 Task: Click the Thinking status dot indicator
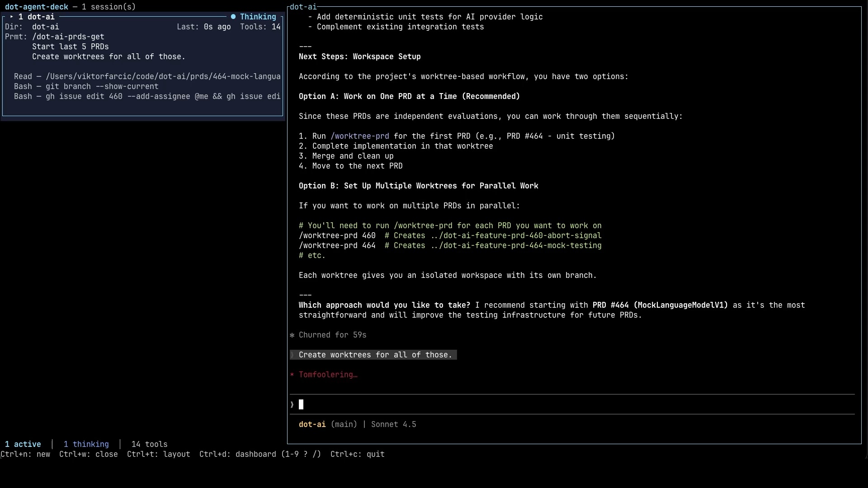233,17
